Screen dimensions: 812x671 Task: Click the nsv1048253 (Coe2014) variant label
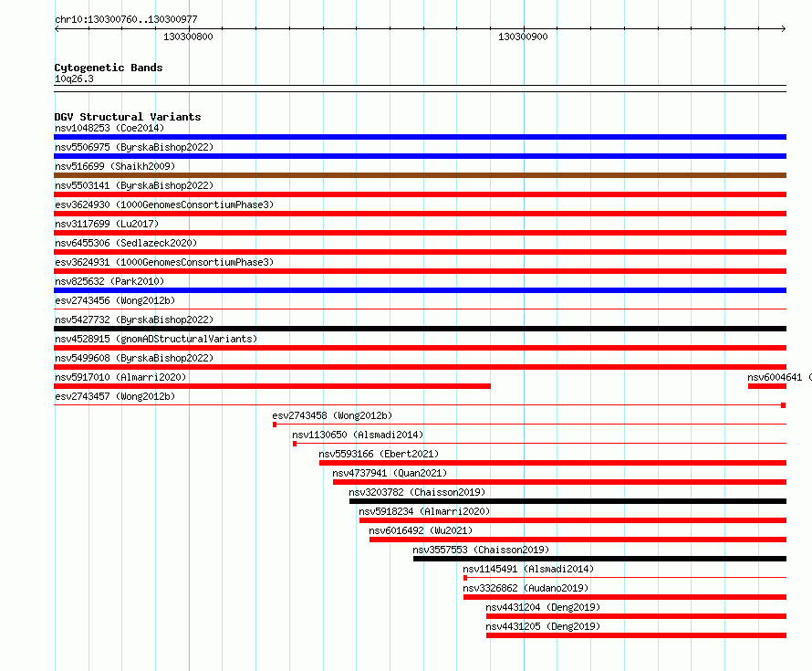[x=109, y=128]
